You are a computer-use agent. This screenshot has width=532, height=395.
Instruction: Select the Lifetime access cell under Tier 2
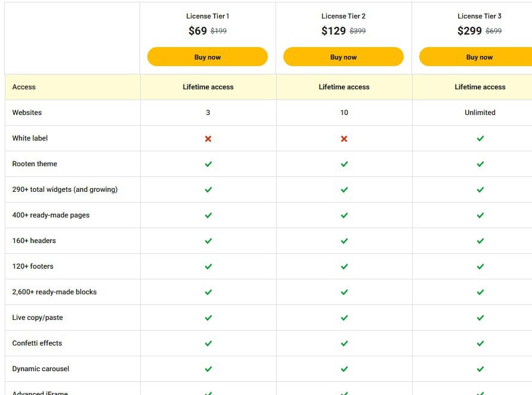(x=344, y=86)
